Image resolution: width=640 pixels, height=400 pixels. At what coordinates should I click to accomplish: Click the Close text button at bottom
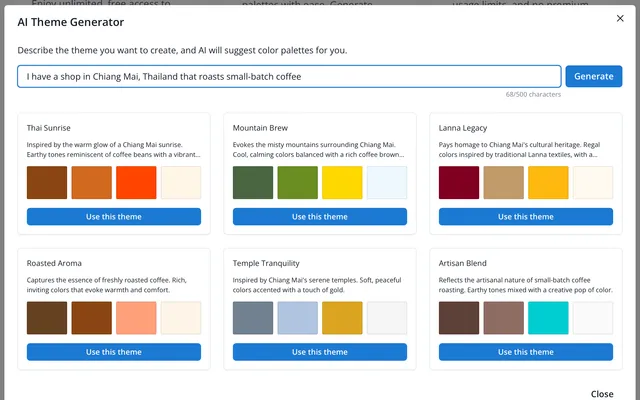602,394
